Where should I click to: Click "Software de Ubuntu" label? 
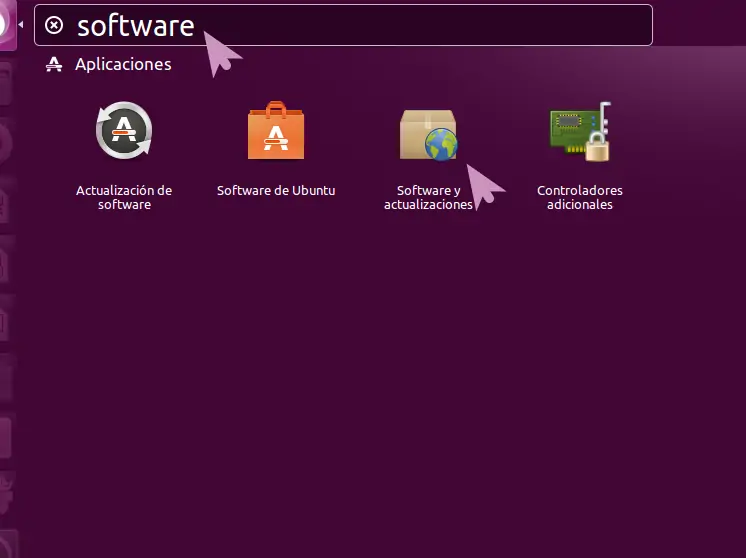276,191
